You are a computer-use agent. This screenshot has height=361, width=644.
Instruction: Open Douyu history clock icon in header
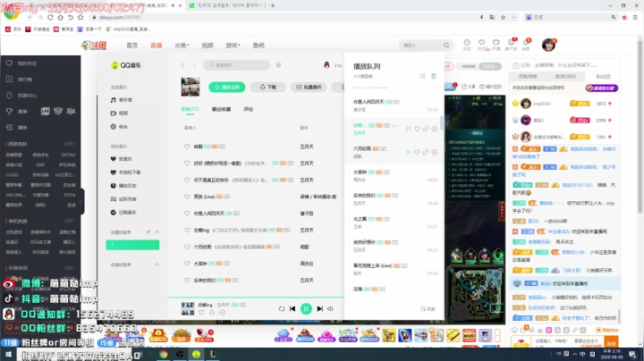(x=467, y=45)
